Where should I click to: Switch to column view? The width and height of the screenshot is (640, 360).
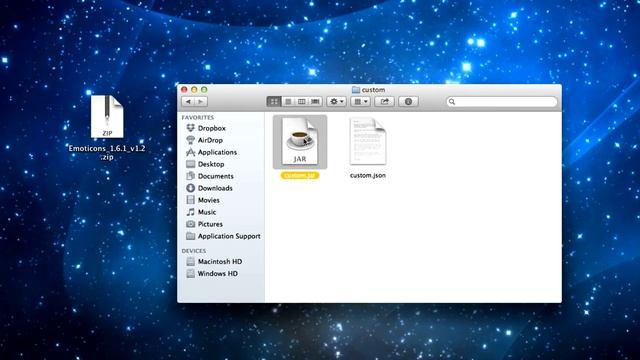pyautogui.click(x=301, y=101)
